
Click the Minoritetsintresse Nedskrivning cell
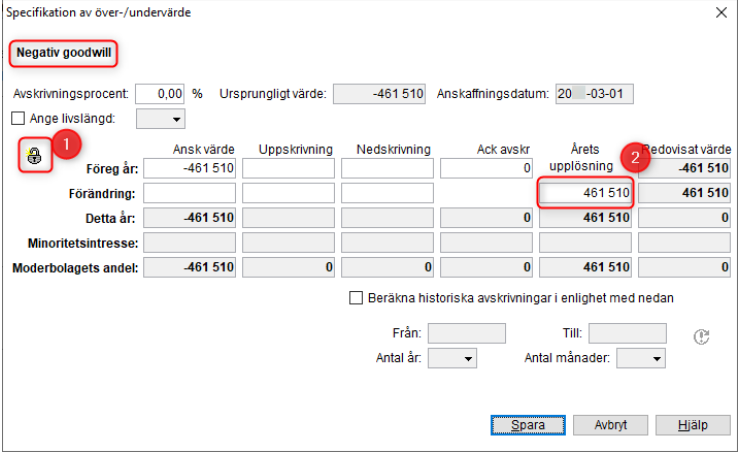387,243
